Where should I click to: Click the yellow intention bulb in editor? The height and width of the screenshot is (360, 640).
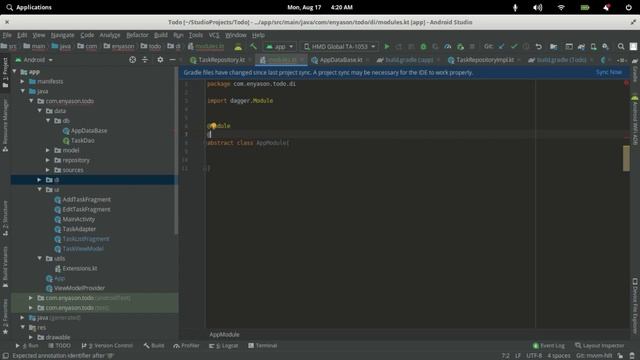coord(213,126)
